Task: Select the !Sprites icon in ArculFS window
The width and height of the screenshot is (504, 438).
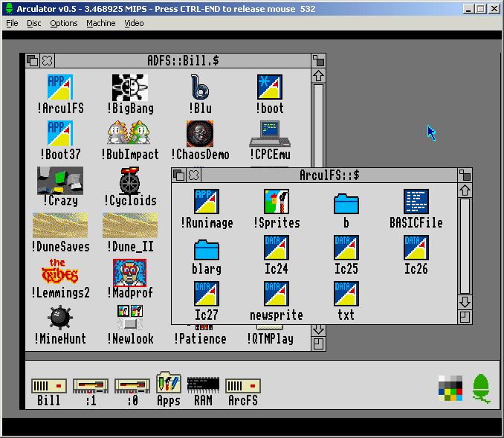Action: tap(277, 202)
